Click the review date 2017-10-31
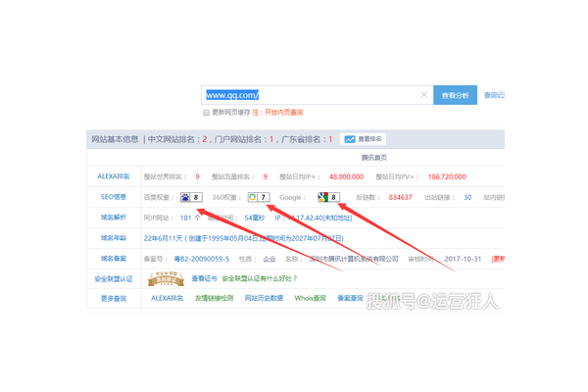 (x=463, y=259)
